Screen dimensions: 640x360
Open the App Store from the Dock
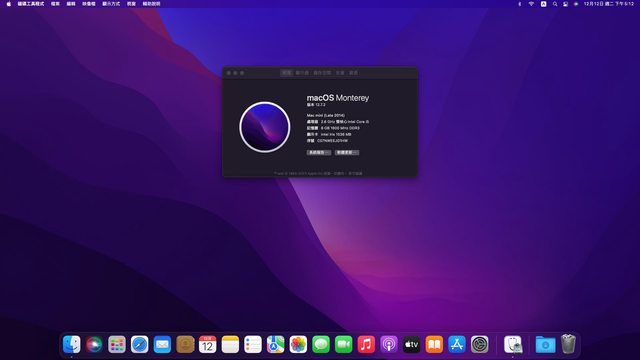(457, 344)
